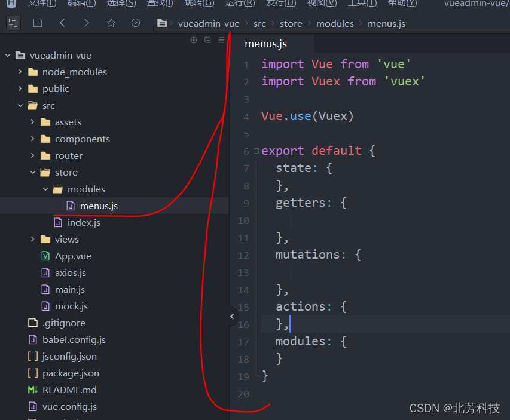
Task: Click the breadcrumb project folder icon
Action: coord(161,23)
